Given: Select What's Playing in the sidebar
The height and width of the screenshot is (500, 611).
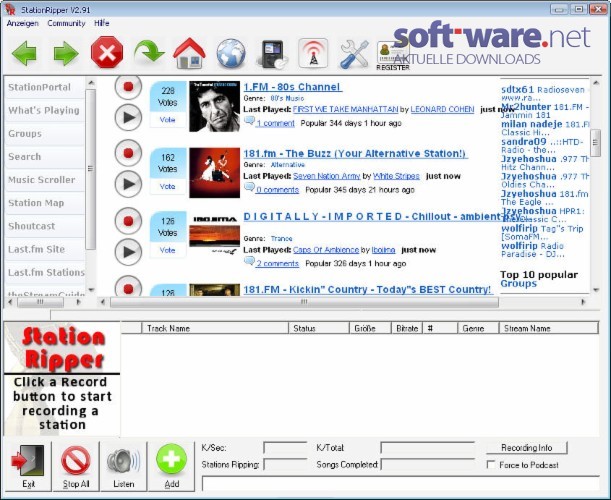Looking at the screenshot, I should tap(45, 110).
